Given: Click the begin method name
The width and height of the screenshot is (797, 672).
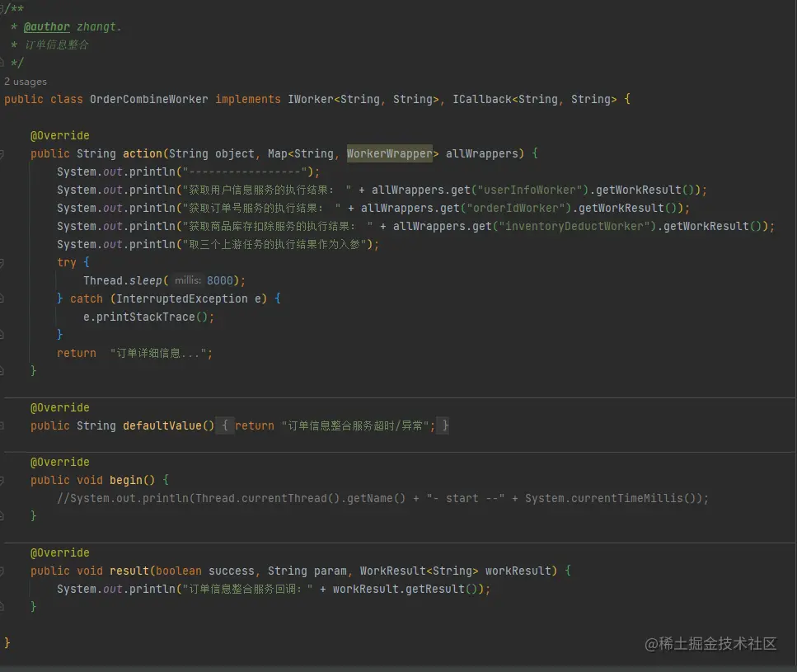Looking at the screenshot, I should [126, 480].
